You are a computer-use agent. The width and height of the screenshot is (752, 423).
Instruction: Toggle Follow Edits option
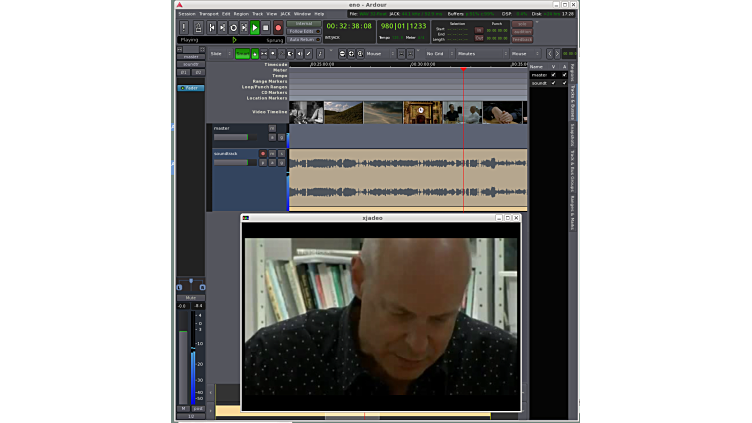pos(304,31)
